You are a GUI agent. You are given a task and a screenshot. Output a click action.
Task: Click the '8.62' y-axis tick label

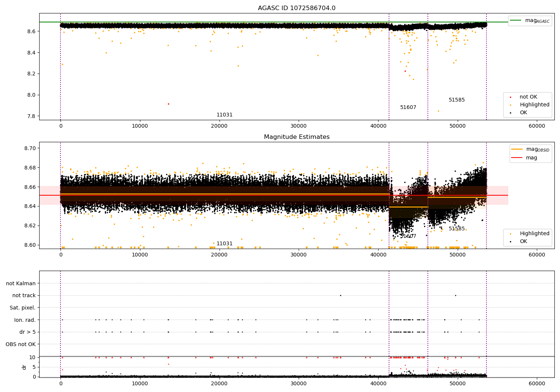[30, 226]
